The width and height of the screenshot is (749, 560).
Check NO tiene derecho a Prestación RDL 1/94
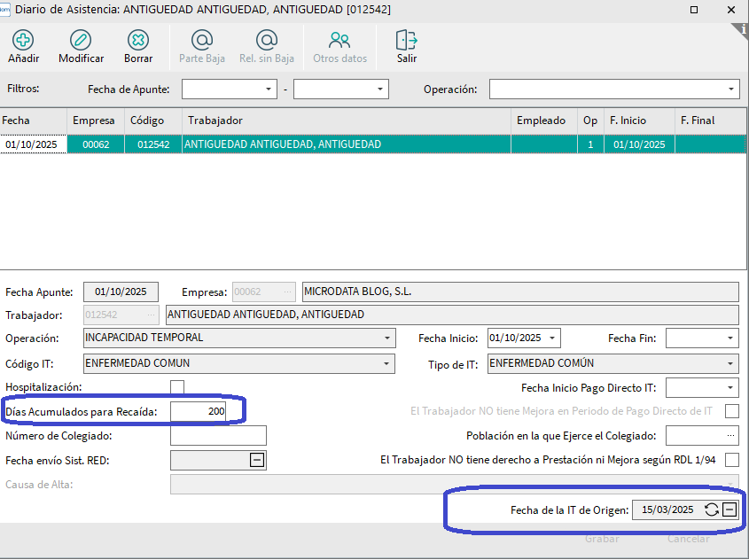[731, 460]
